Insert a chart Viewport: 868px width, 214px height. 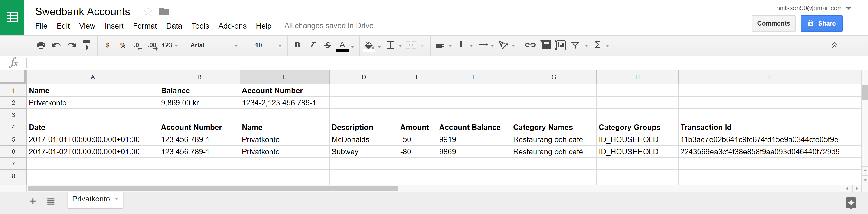(x=561, y=45)
